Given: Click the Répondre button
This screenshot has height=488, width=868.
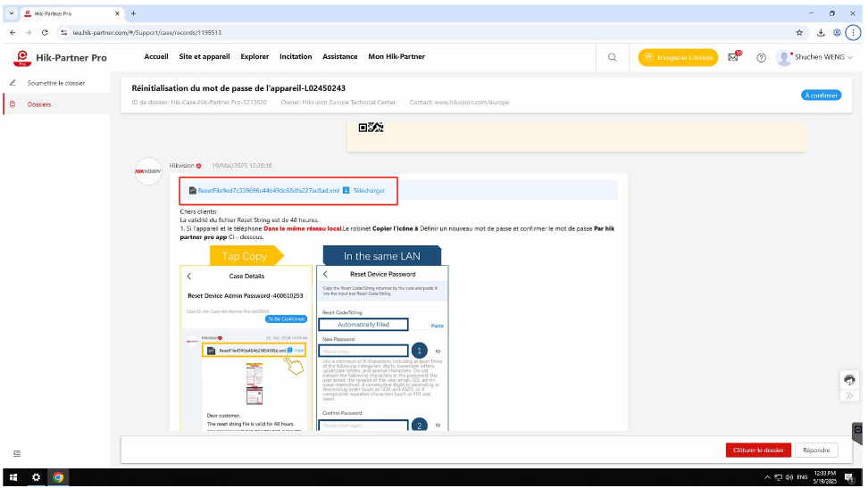Looking at the screenshot, I should pyautogui.click(x=816, y=451).
